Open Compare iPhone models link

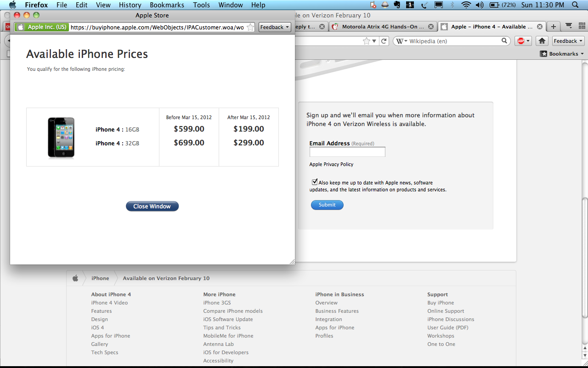point(233,311)
